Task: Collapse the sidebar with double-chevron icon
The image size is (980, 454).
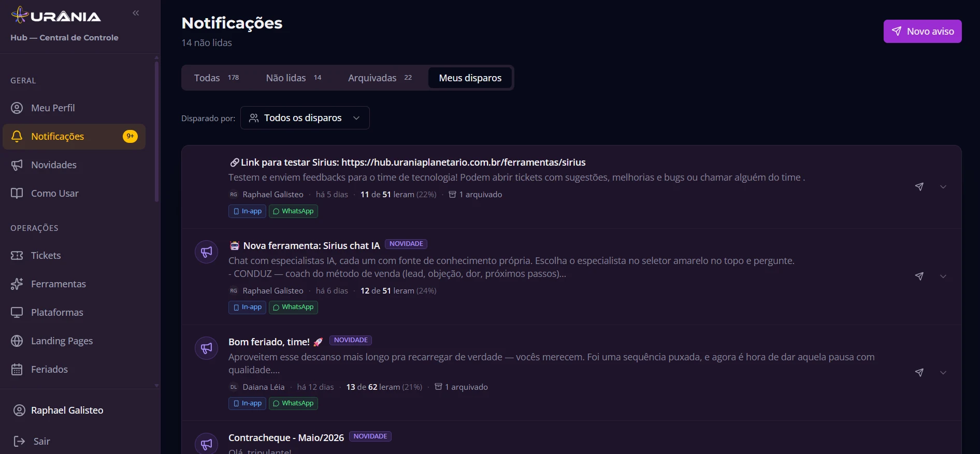Action: tap(136, 13)
